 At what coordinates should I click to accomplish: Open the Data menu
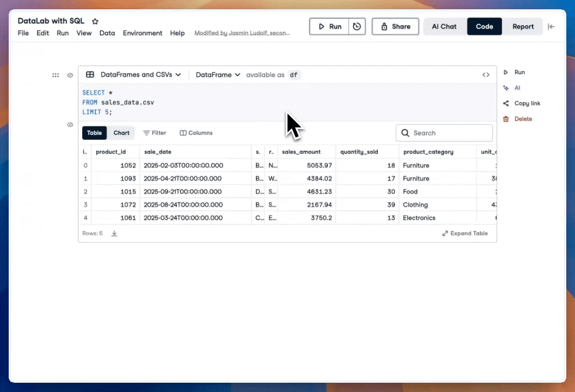(x=107, y=33)
